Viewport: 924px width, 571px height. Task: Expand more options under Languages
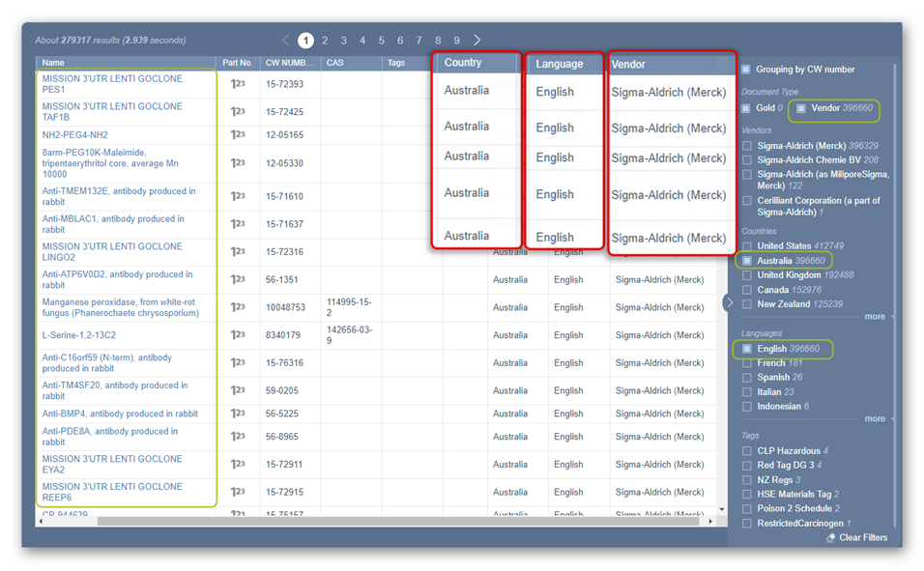click(876, 419)
